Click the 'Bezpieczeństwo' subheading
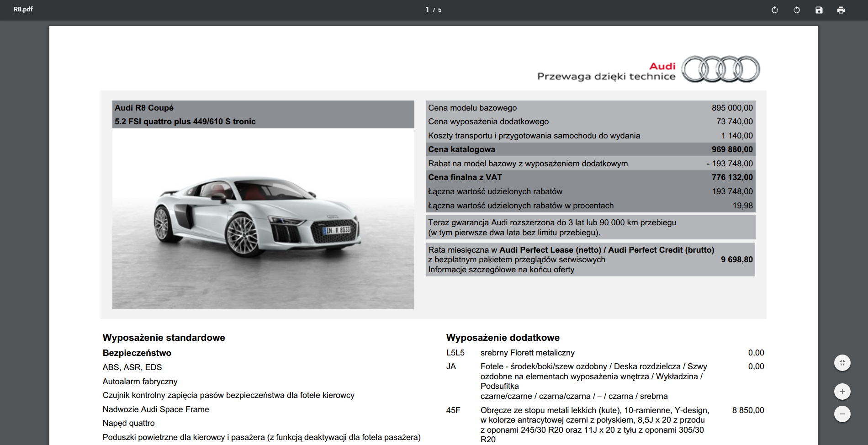The width and height of the screenshot is (868, 445). coord(137,353)
